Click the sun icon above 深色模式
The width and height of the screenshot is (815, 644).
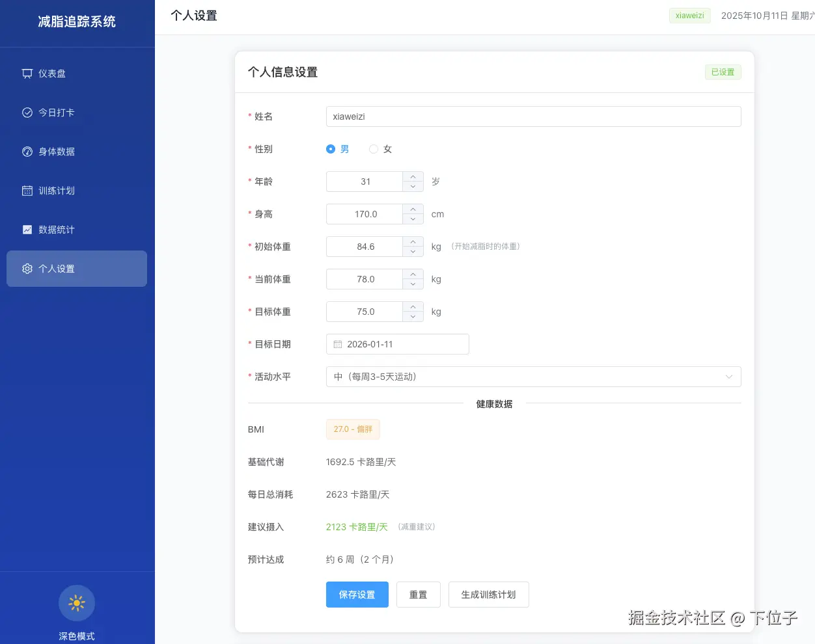click(x=76, y=603)
